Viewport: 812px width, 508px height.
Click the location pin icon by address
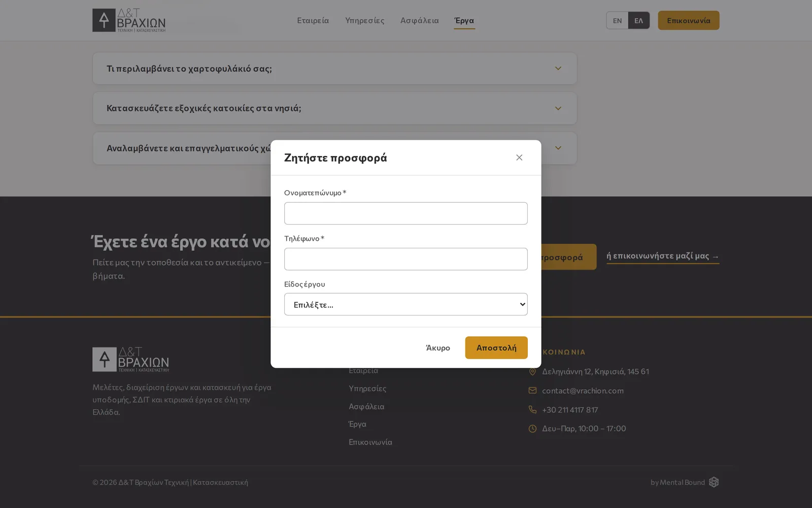[532, 372]
